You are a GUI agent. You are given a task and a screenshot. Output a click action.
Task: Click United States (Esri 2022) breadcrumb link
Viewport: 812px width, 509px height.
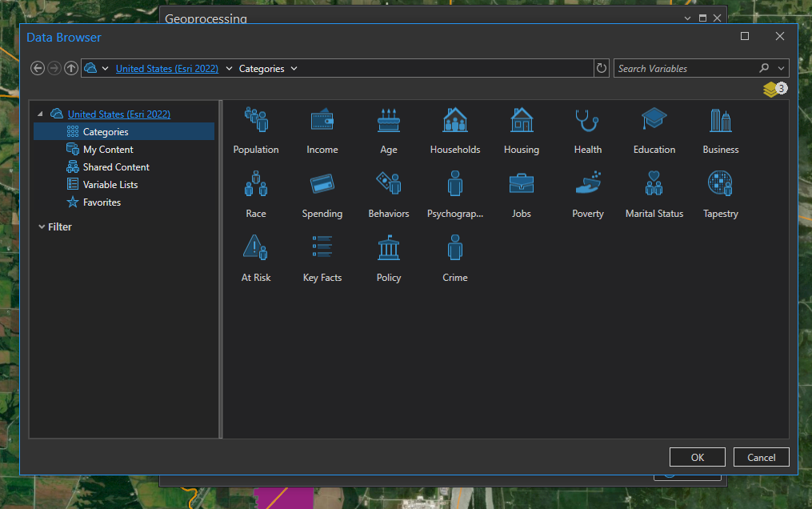[166, 68]
